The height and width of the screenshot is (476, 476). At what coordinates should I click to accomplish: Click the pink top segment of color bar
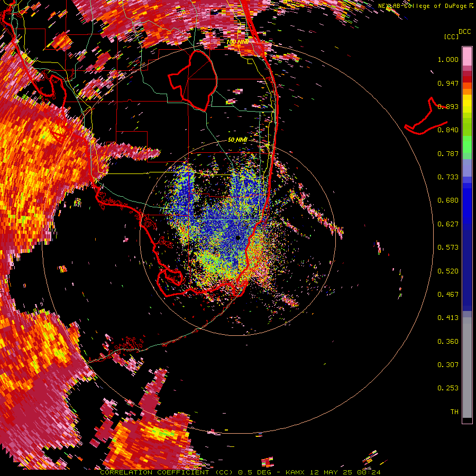467,57
